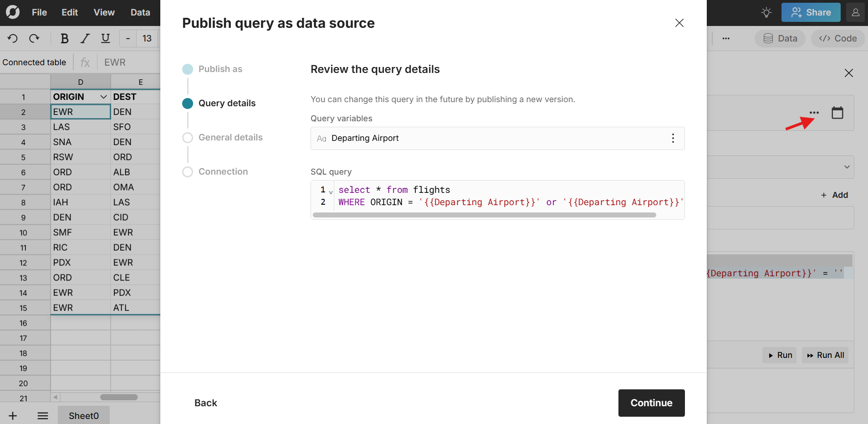Toggle italic formatting

coord(85,38)
